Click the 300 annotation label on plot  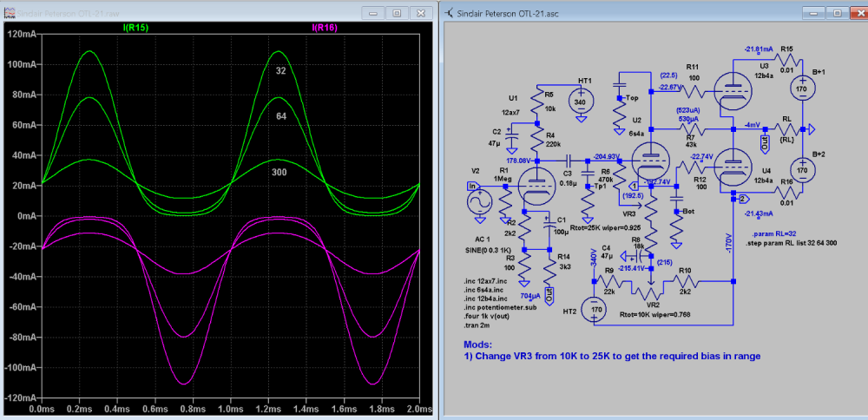point(279,172)
